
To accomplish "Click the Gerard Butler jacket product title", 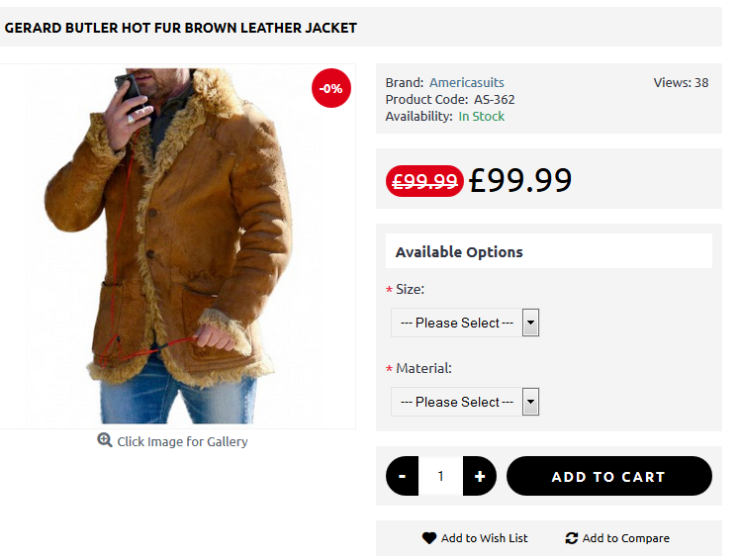I will pyautogui.click(x=180, y=28).
